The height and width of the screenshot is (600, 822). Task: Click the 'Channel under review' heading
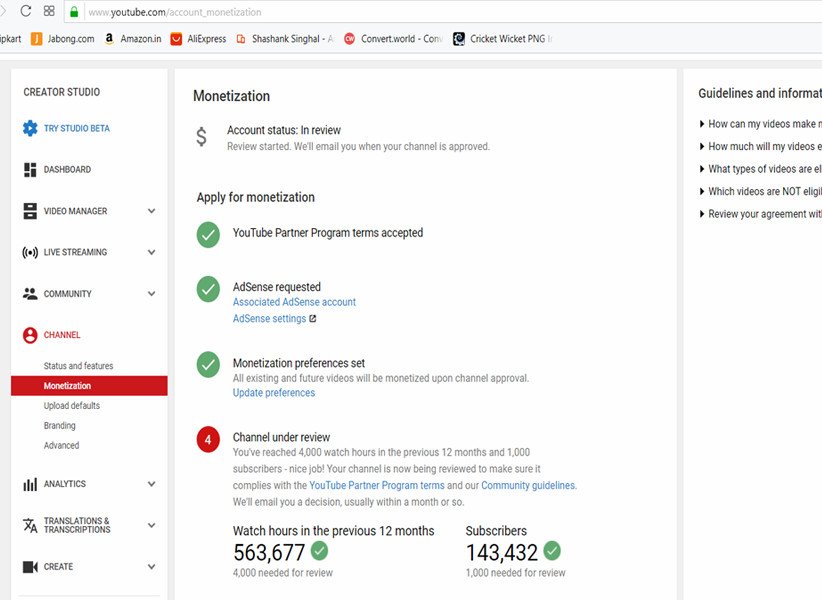tap(281, 437)
